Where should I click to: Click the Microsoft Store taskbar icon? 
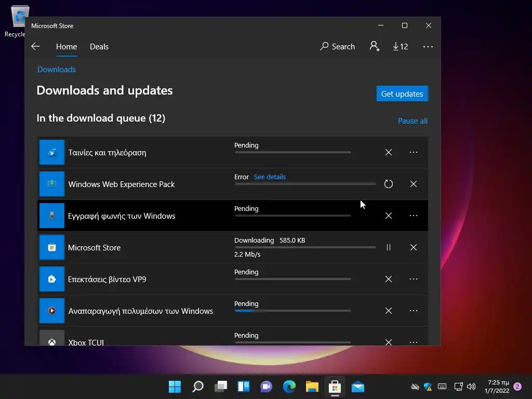[x=335, y=387]
